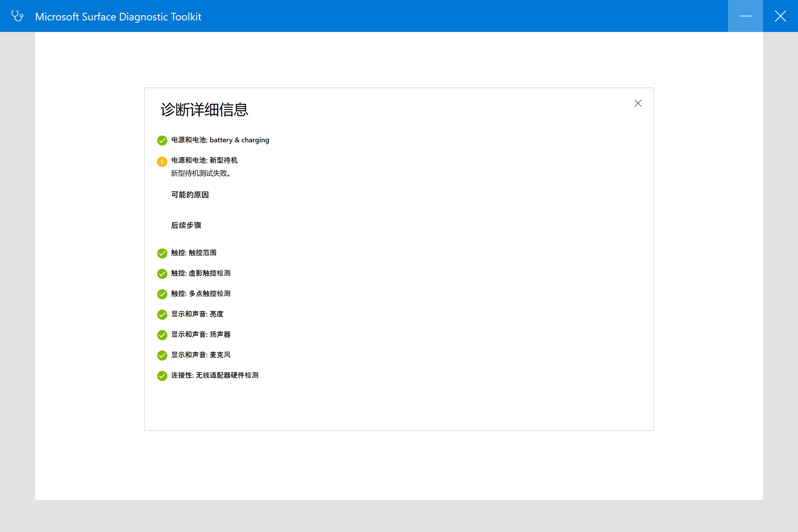Minimize the Surface Diagnostic Toolkit window
Screen dimensions: 798x532
(x=745, y=16)
